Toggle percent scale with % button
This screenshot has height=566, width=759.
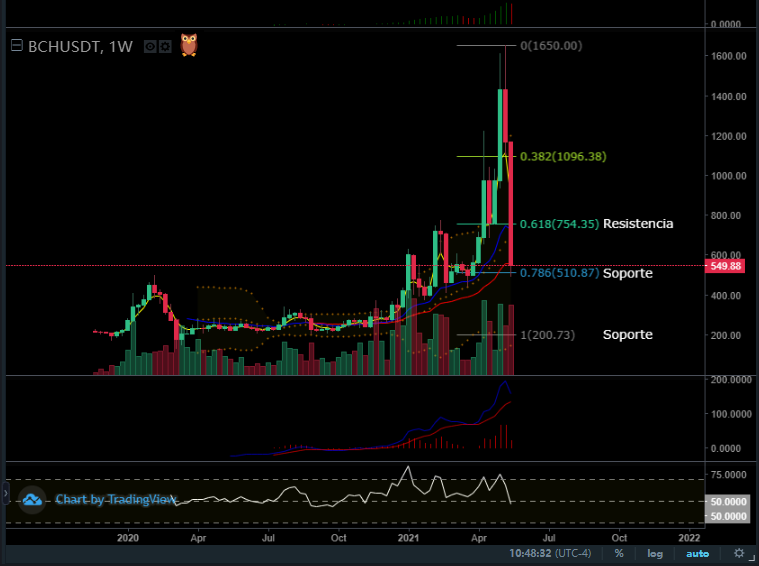click(619, 553)
